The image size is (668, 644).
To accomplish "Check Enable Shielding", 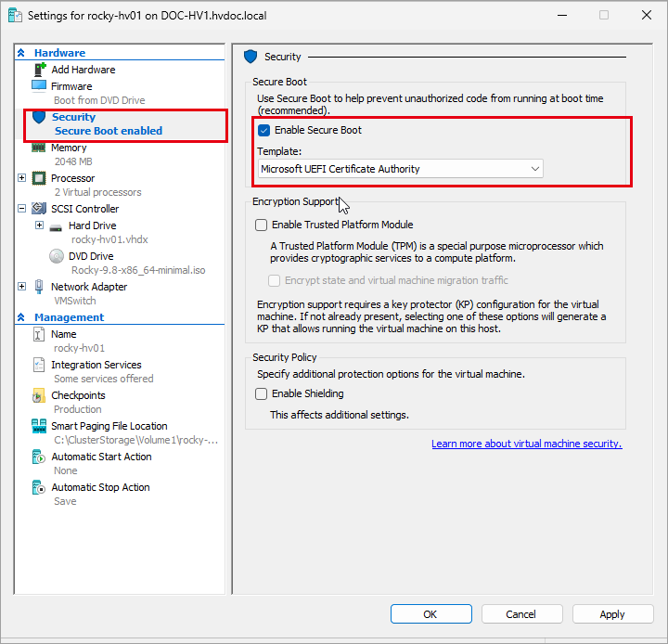I will [261, 393].
